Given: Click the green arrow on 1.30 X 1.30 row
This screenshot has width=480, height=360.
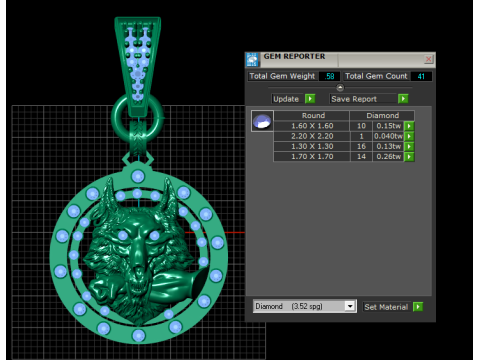Looking at the screenshot, I should (x=409, y=146).
